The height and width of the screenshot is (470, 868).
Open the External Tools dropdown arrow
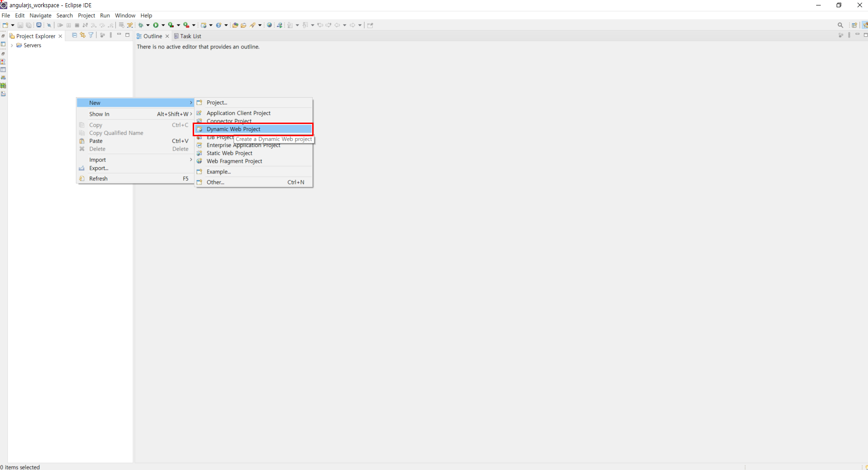pos(194,25)
